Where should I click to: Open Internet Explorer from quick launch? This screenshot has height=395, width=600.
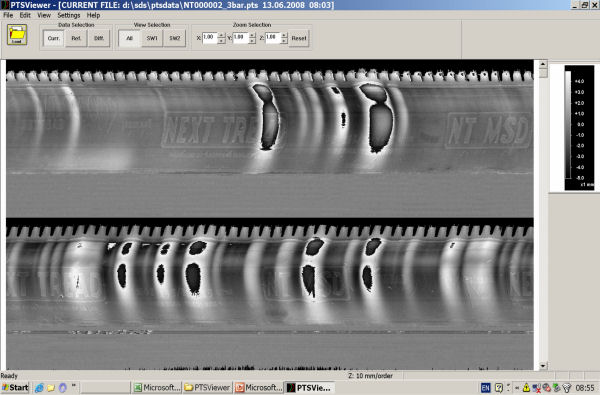(x=39, y=388)
